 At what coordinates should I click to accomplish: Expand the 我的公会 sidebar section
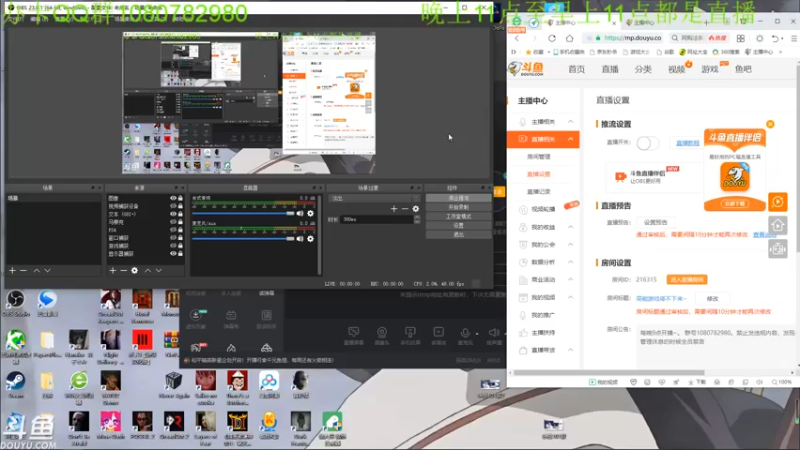point(570,244)
